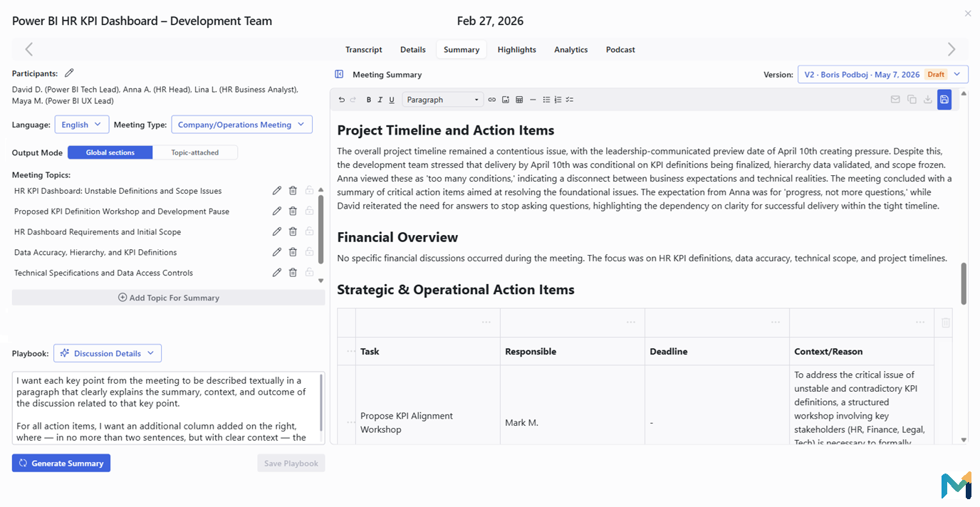The image size is (980, 507).
Task: Select Global sections output mode
Action: [x=110, y=152]
